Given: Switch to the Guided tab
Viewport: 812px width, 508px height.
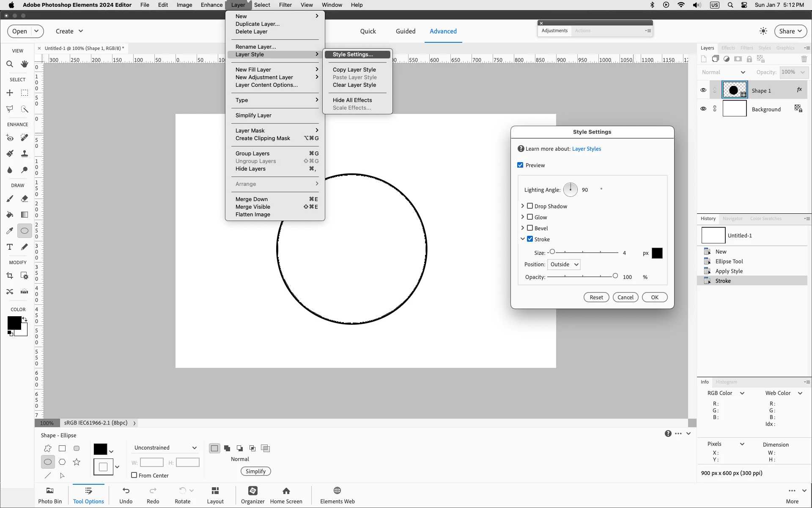Looking at the screenshot, I should point(405,31).
